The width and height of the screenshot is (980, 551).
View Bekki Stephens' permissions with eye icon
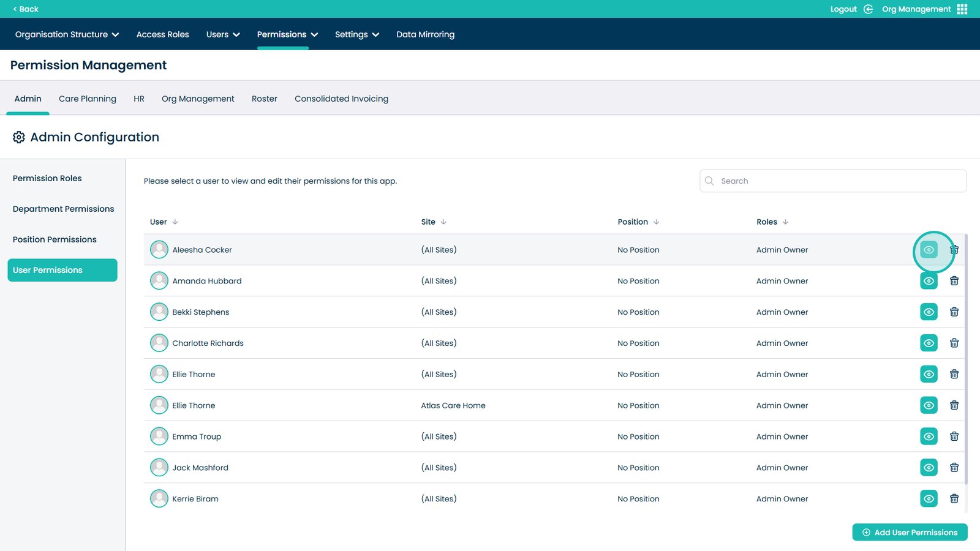[x=929, y=312]
